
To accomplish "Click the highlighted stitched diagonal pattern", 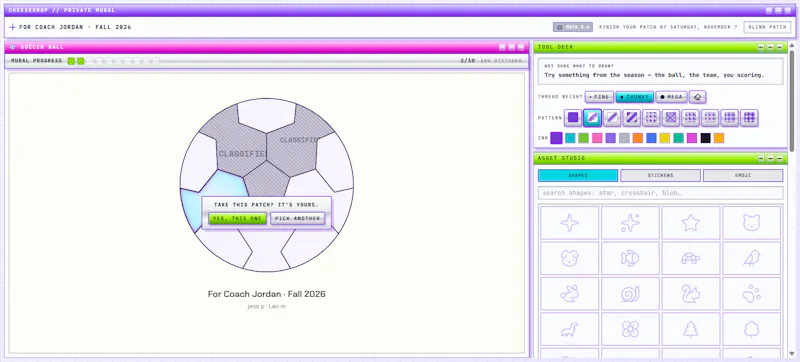I will point(592,118).
